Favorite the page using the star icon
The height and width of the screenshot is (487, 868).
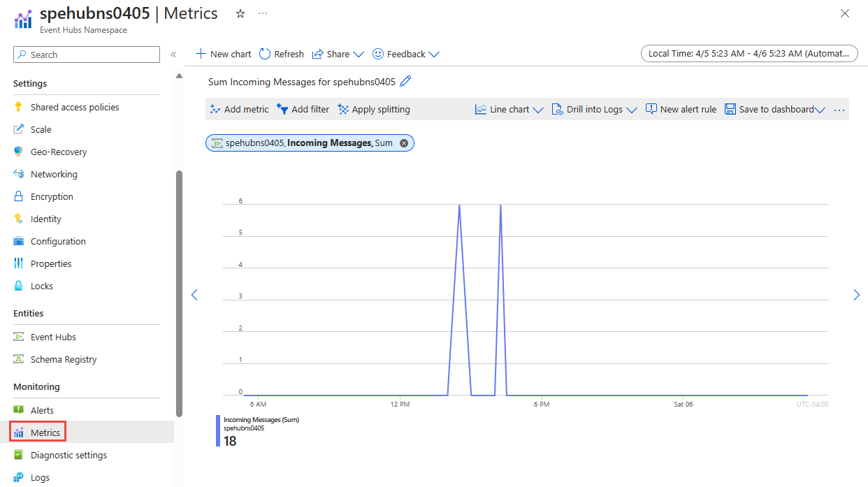240,14
